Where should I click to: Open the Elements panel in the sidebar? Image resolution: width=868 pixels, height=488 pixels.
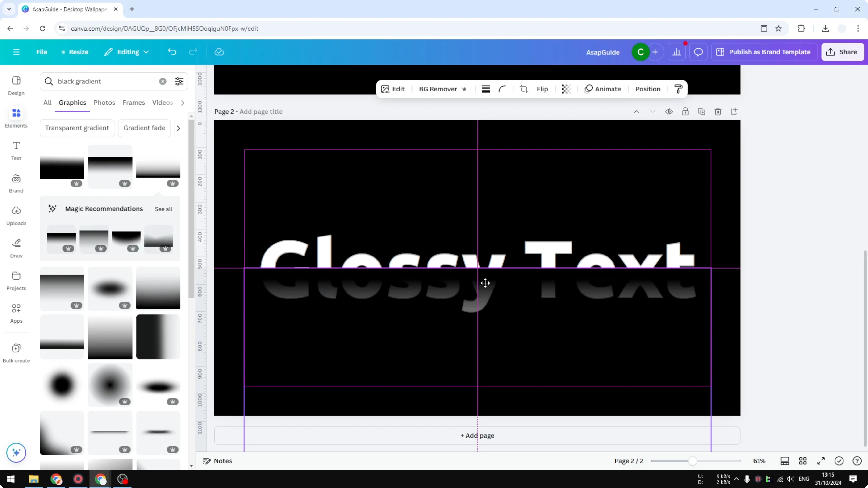point(16,117)
